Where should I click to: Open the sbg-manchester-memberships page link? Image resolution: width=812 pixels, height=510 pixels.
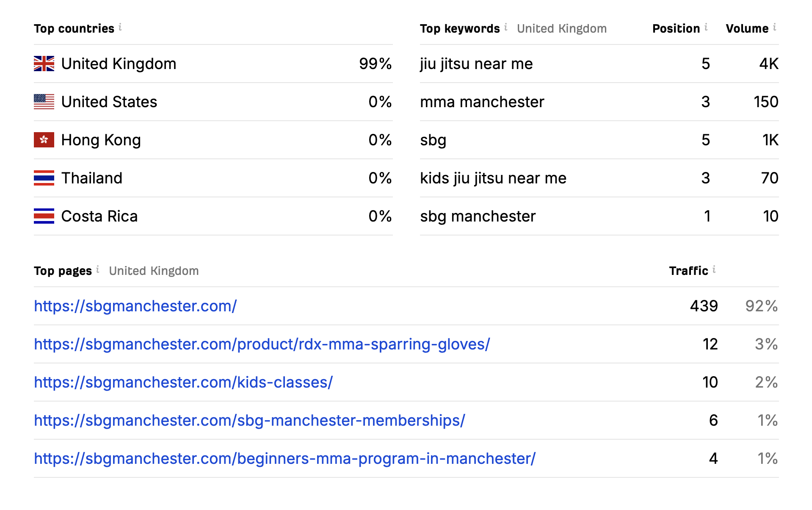click(x=249, y=421)
